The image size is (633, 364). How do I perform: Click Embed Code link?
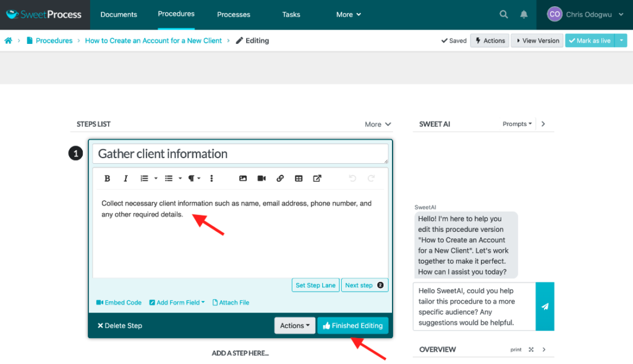(119, 303)
